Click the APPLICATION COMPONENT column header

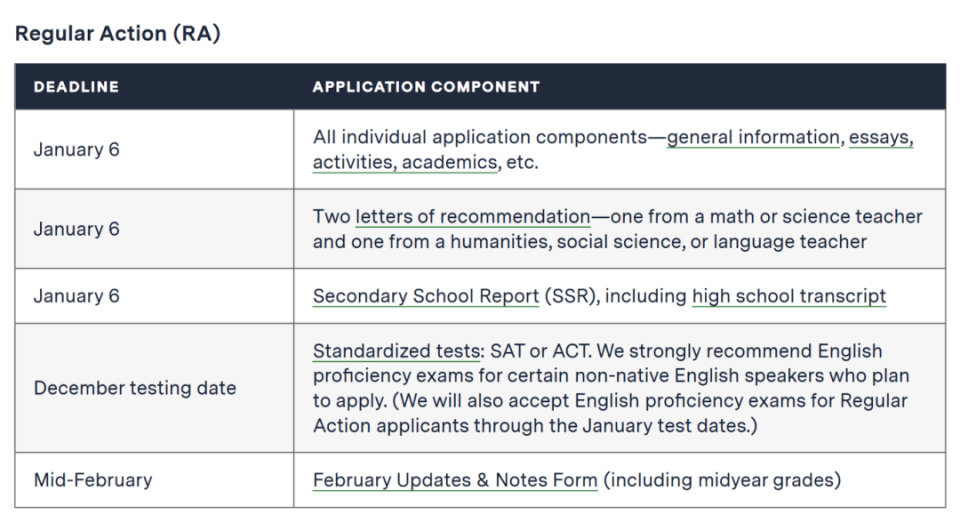426,87
